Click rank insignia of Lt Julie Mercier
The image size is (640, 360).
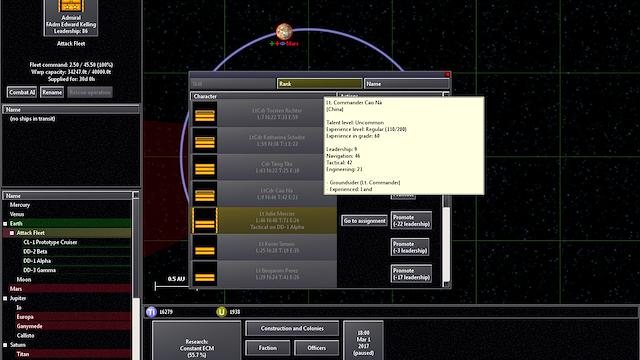click(204, 220)
